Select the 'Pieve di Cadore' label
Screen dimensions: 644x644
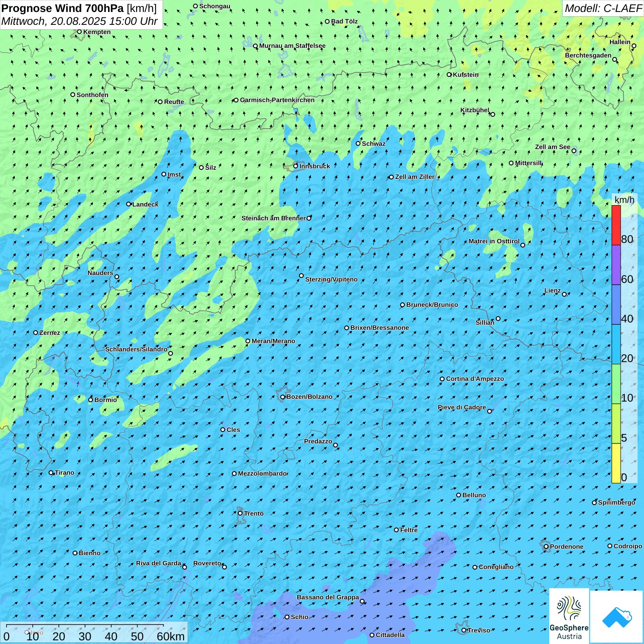462,407
